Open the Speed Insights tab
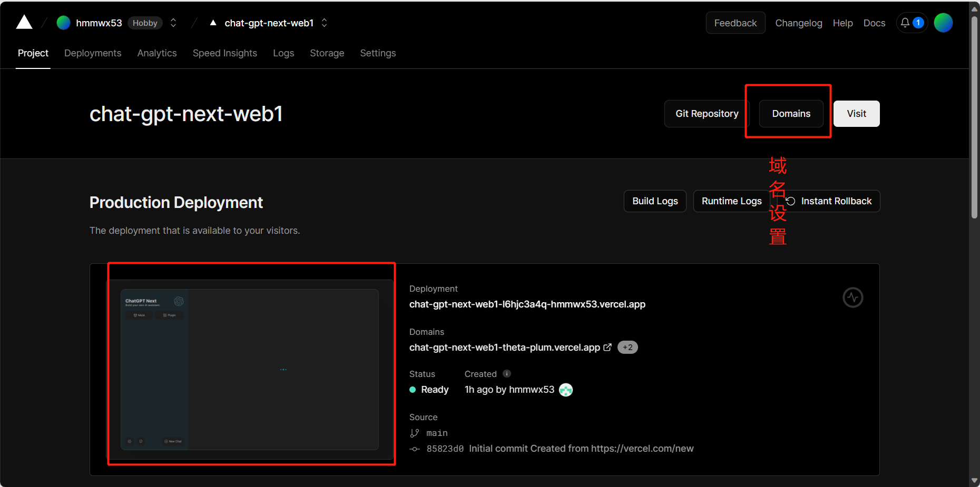 pos(225,53)
